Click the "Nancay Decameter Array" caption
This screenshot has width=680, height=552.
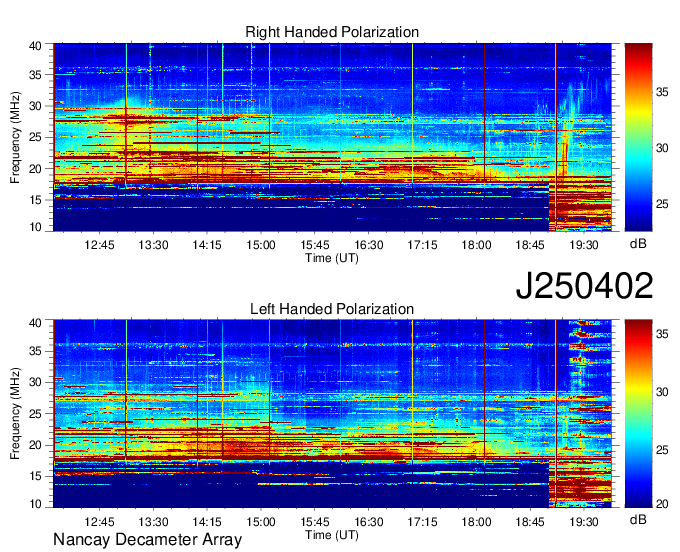(147, 540)
